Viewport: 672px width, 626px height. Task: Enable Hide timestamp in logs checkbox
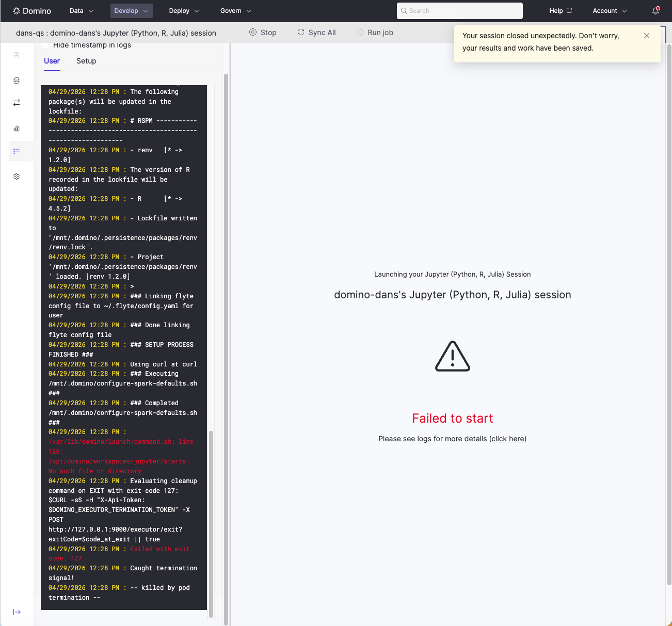click(45, 45)
